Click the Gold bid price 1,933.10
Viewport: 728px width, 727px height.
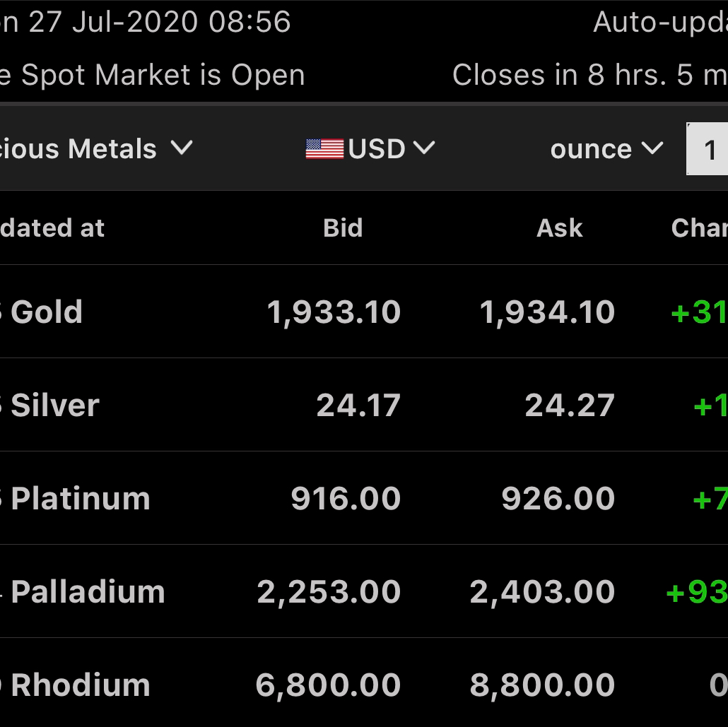coord(334,312)
